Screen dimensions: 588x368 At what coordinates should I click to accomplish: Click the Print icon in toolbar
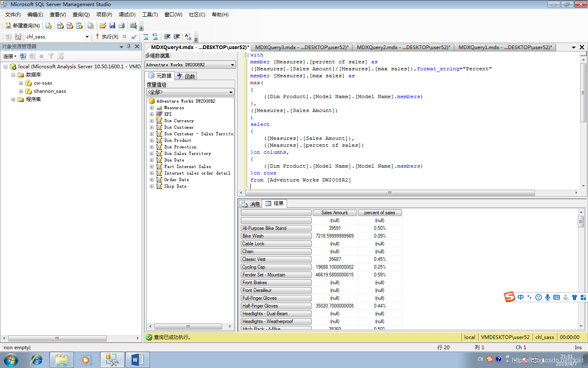pyautogui.click(x=121, y=25)
